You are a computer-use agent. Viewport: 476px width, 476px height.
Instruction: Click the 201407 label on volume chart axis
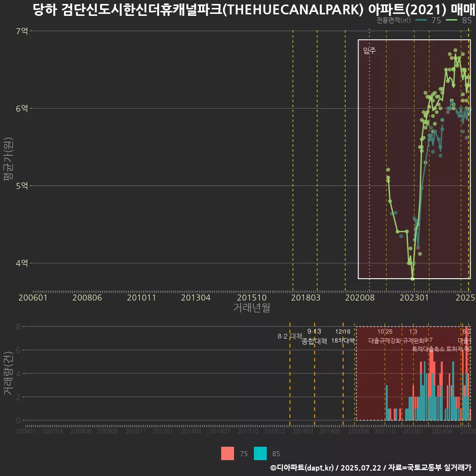(220, 431)
